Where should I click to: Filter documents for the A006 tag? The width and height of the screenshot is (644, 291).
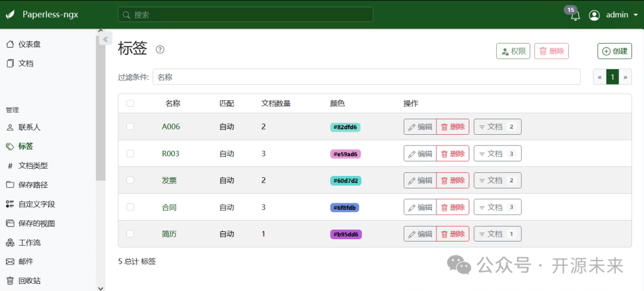498,127
